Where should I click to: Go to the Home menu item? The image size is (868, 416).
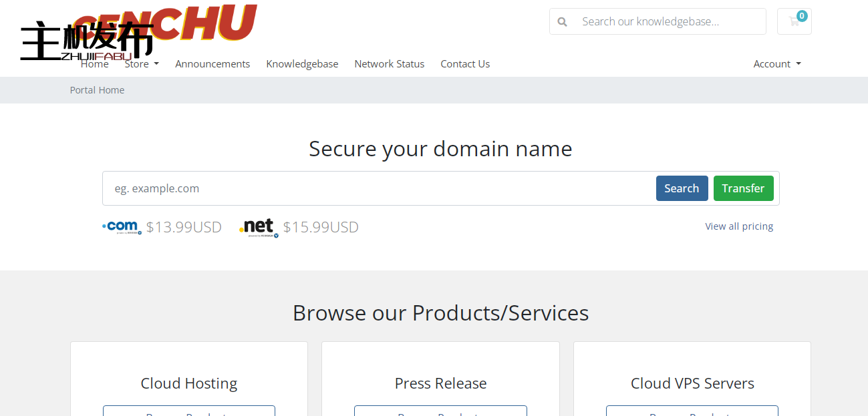click(x=94, y=63)
